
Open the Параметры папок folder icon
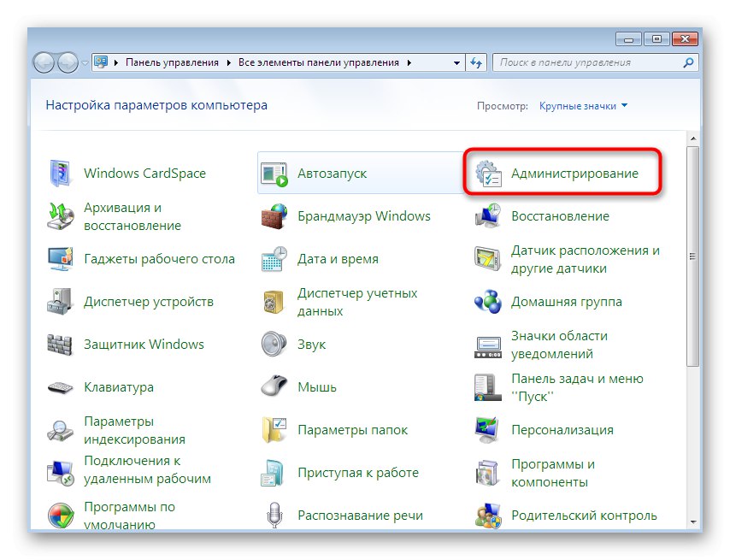pos(274,430)
